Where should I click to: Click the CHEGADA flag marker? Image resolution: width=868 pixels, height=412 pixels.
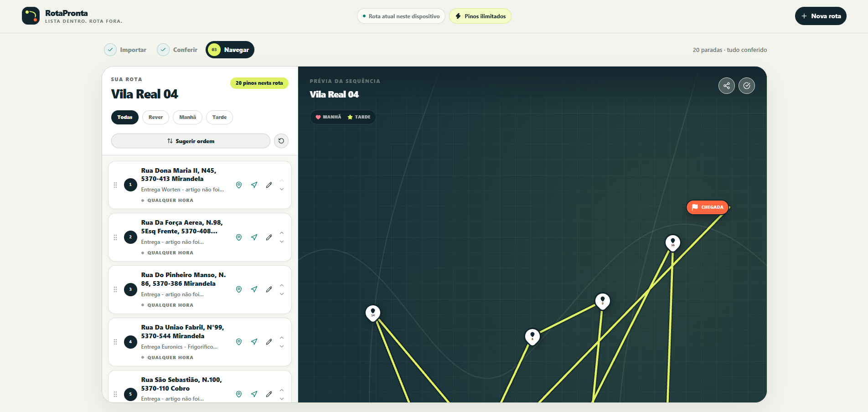click(x=708, y=207)
